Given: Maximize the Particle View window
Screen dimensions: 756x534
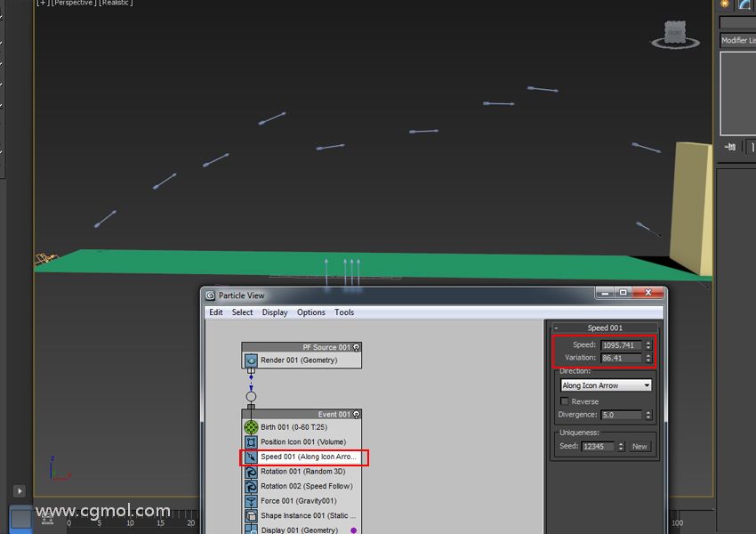Looking at the screenshot, I should (623, 292).
